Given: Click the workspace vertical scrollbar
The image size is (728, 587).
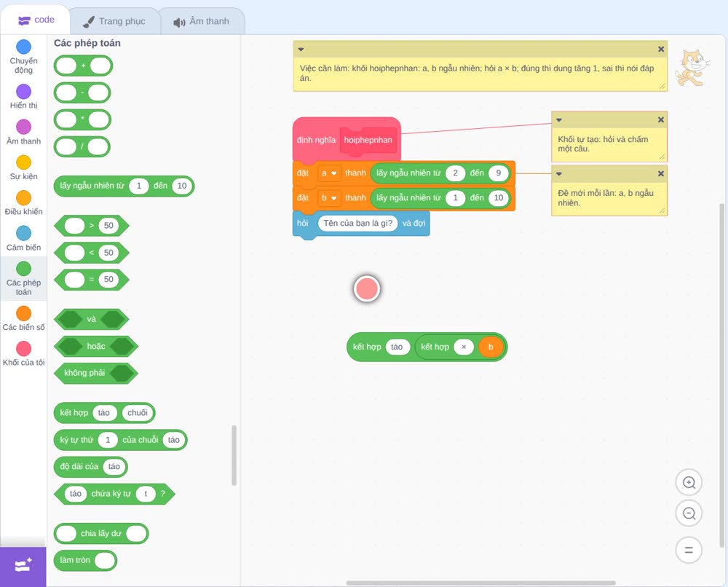Looking at the screenshot, I should click(722, 375).
